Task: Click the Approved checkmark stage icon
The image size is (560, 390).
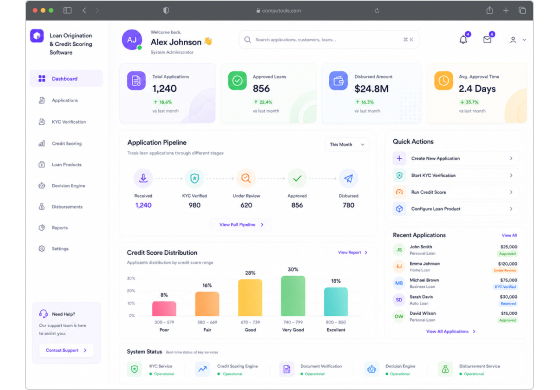Action: [x=297, y=178]
